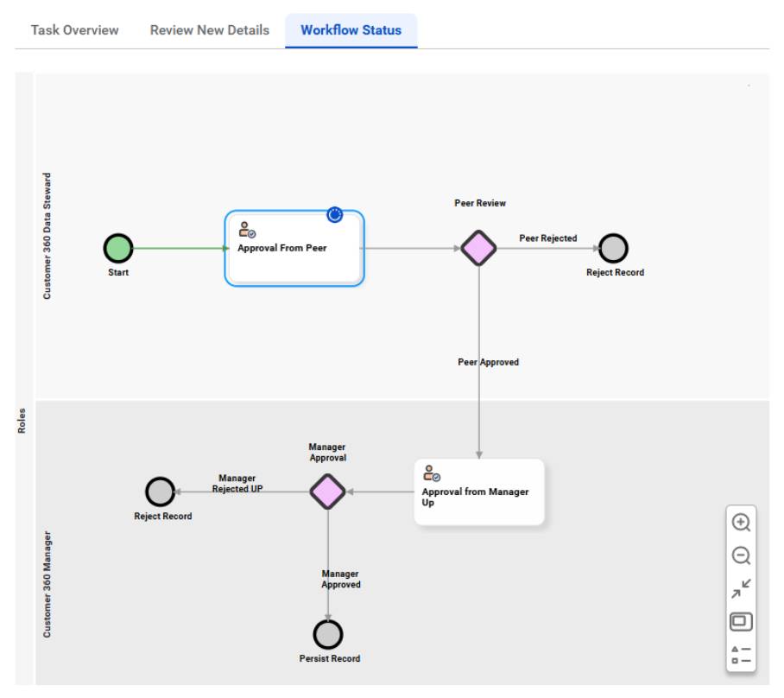Switch to Review New Details tab
This screenshot has width=784, height=698.
[210, 30]
